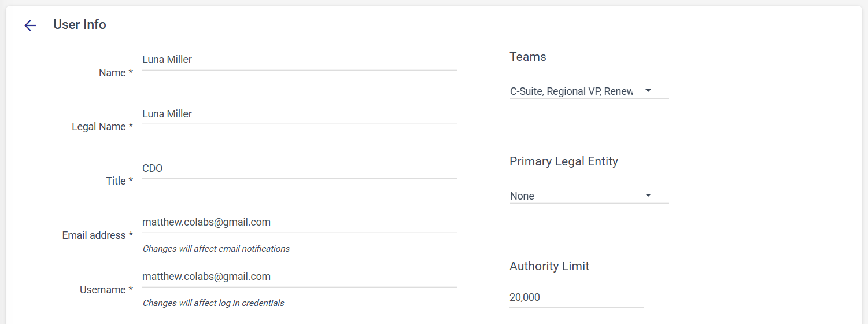Open the Primary Legal Entity dropdown set to None
The width and height of the screenshot is (868, 324).
(572, 196)
